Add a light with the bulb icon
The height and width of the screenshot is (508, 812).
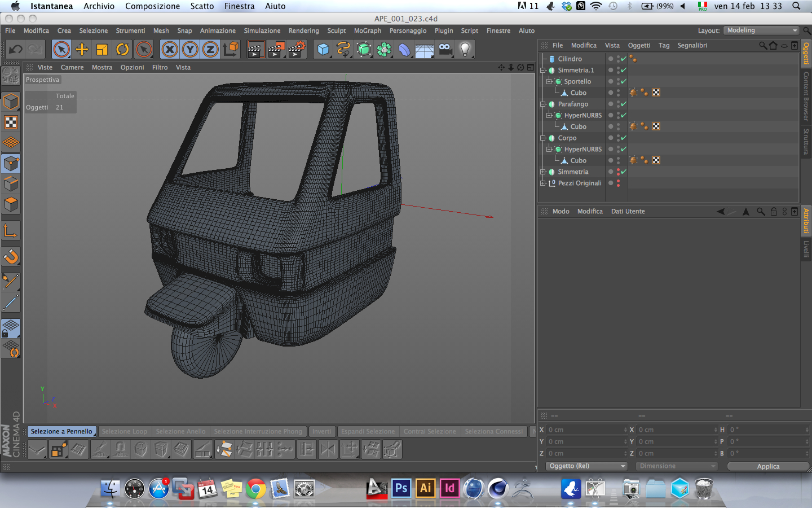pos(465,50)
